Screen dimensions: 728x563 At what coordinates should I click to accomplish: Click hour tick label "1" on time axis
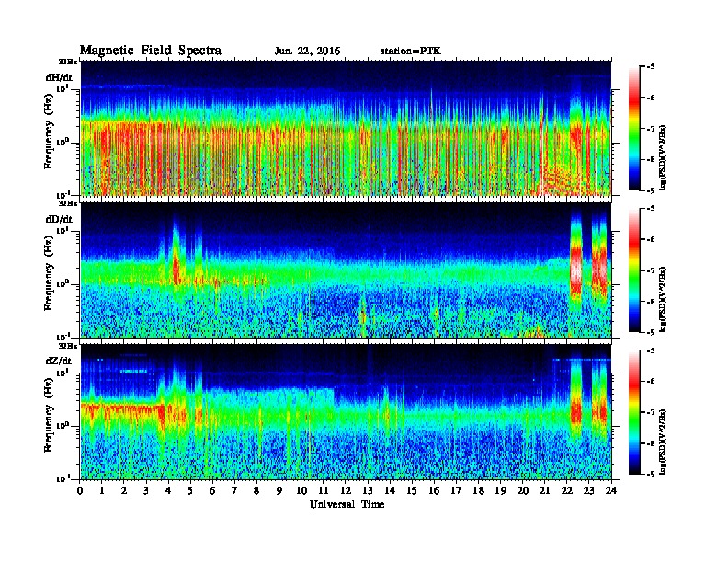click(102, 490)
